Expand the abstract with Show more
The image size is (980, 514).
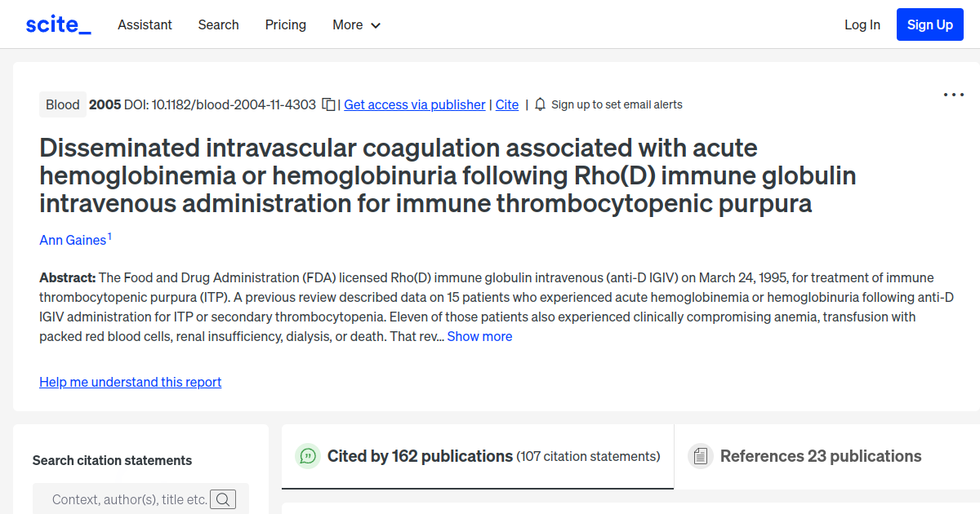479,336
